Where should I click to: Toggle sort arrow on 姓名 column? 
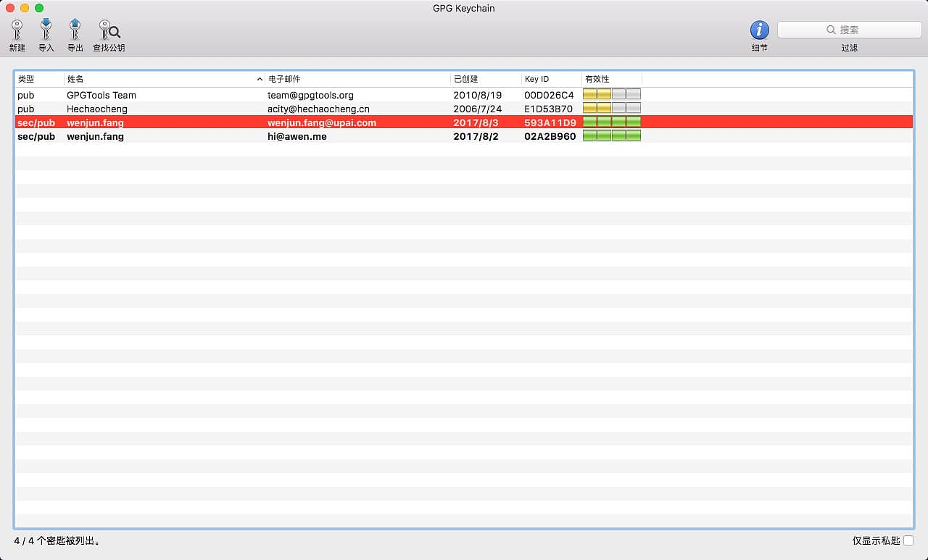point(260,79)
